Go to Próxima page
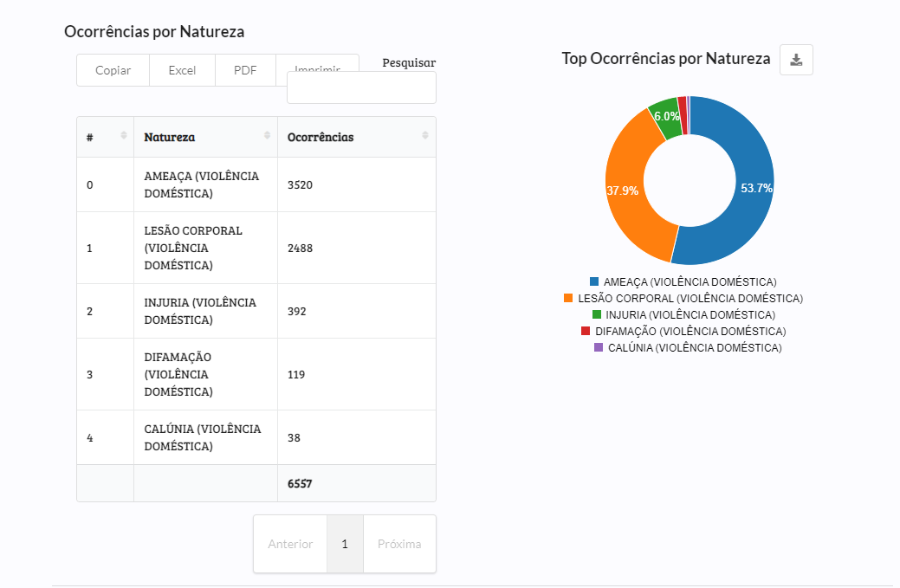 399,544
